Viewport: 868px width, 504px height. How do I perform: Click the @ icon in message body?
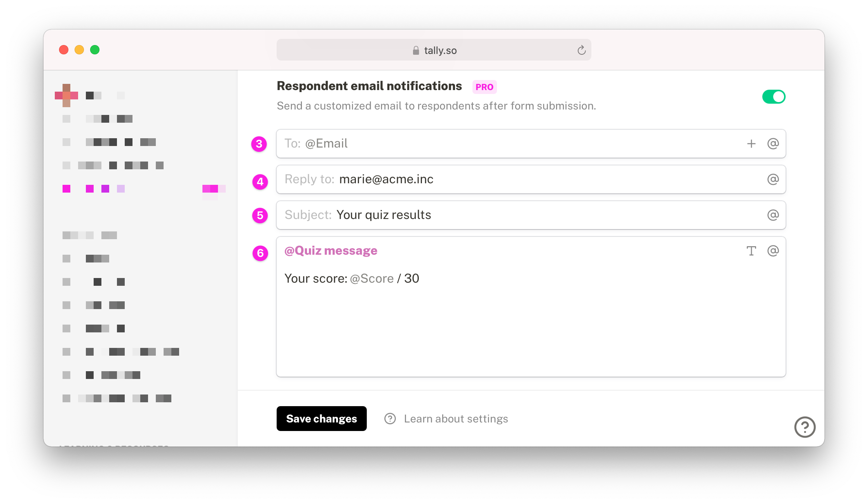point(773,251)
